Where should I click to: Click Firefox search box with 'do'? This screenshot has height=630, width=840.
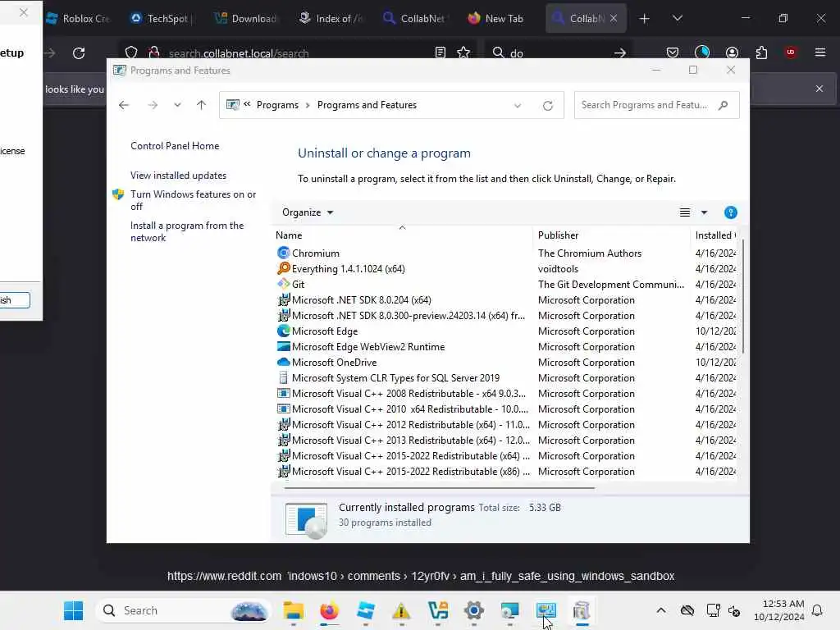coord(558,53)
